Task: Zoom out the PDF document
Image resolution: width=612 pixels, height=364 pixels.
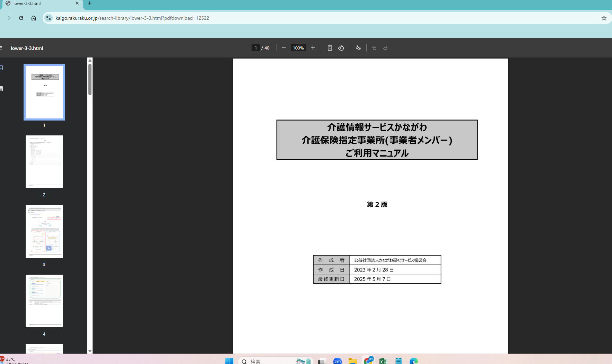Action: pyautogui.click(x=284, y=48)
